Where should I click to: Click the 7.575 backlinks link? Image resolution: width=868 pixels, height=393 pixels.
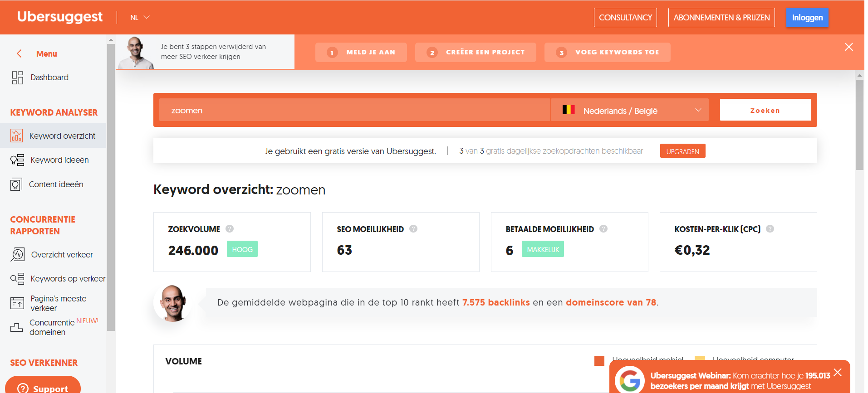[x=496, y=302]
